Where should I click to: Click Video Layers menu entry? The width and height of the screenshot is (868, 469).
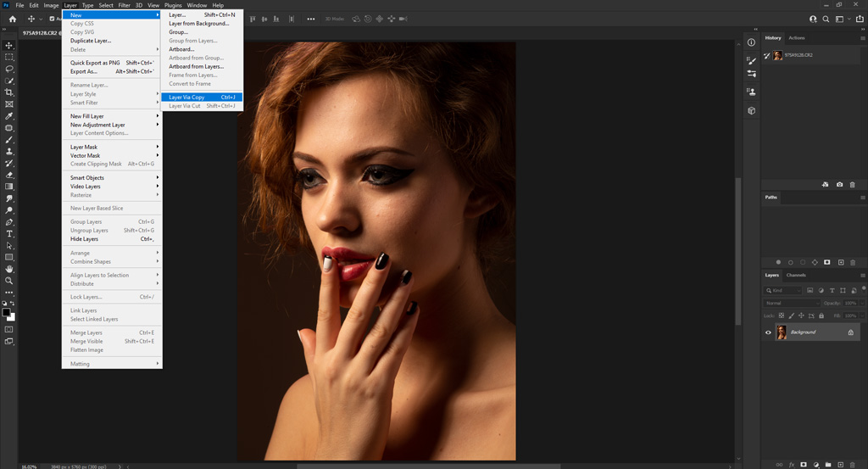coord(112,186)
